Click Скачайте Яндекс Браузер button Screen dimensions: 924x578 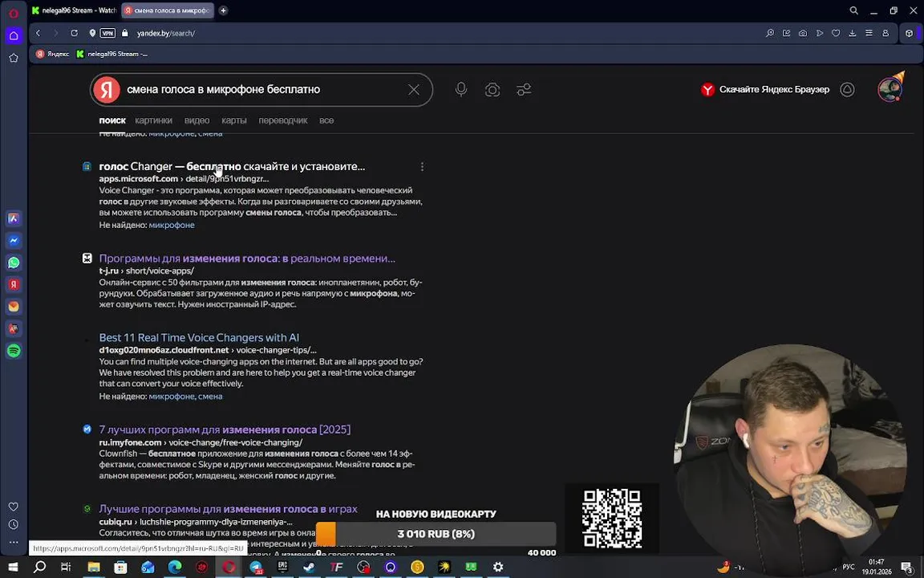coord(765,90)
